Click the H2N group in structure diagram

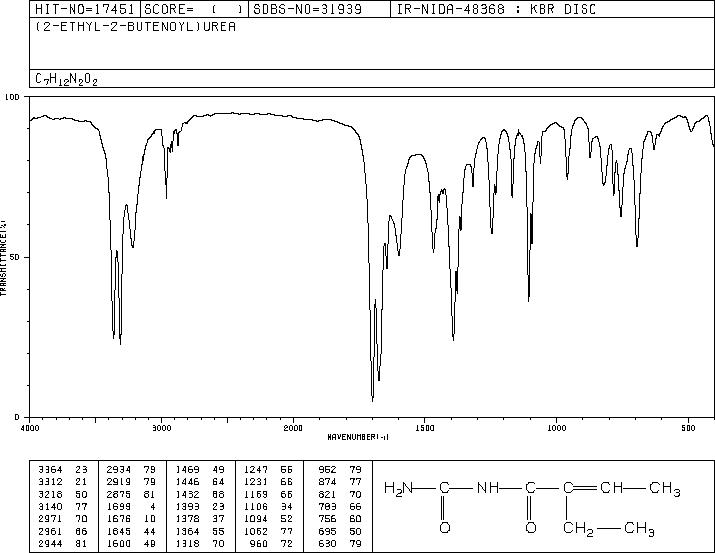click(x=398, y=488)
